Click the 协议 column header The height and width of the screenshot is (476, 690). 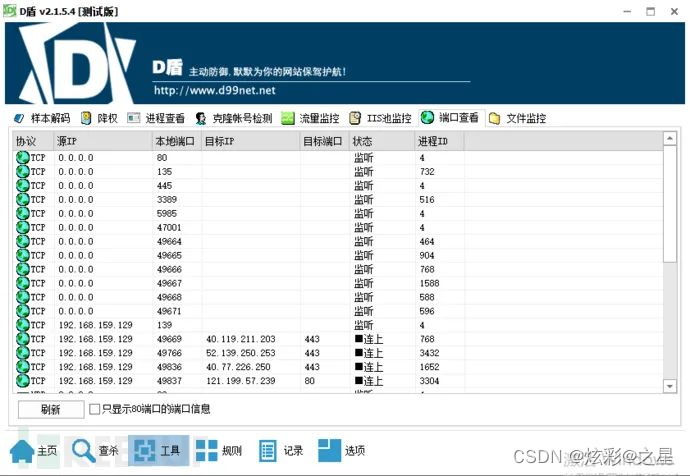point(33,141)
